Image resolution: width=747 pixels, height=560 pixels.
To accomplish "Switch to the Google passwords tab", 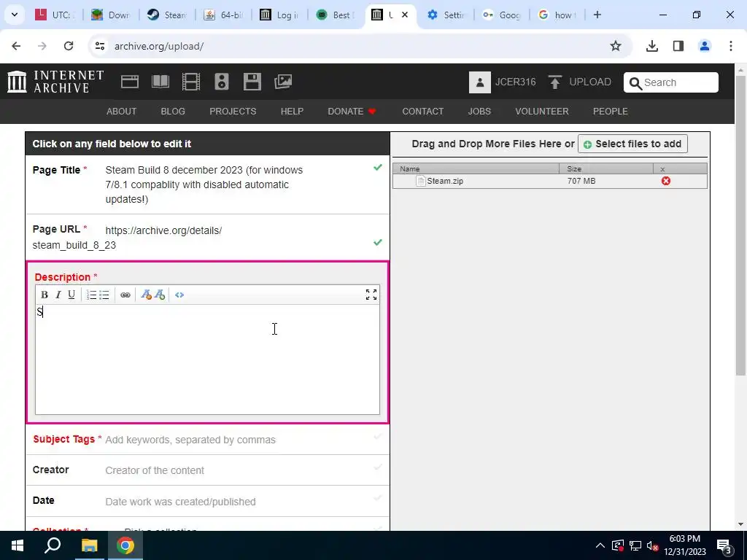I will point(502,15).
